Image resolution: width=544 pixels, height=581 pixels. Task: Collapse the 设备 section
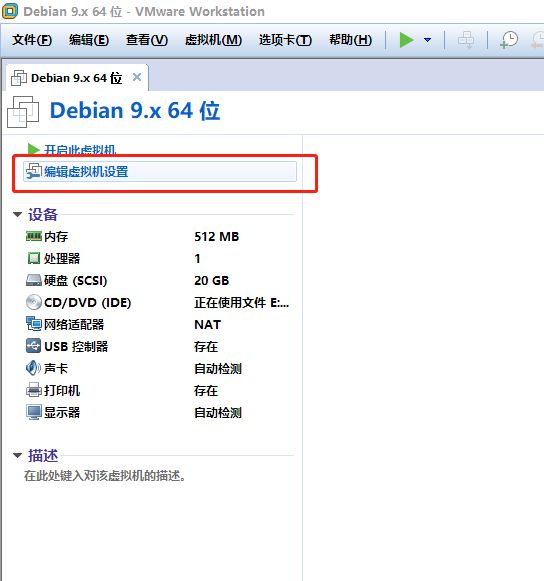tap(17, 215)
